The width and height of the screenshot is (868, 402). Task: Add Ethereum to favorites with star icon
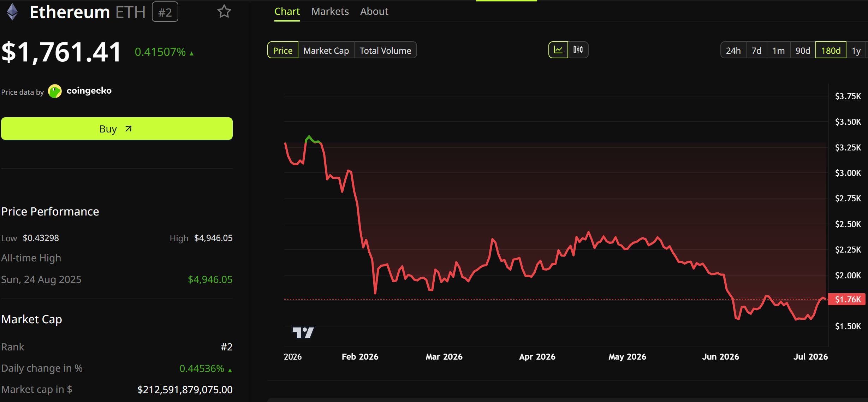pos(224,12)
